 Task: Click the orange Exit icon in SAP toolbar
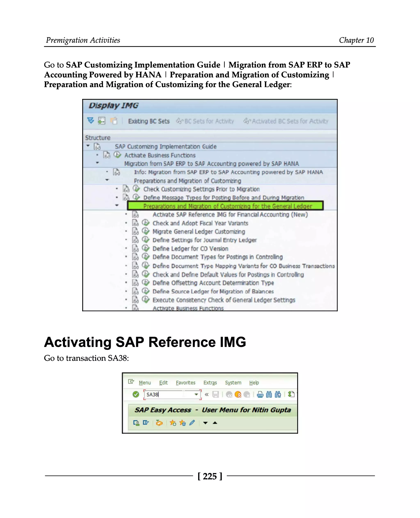[238, 395]
